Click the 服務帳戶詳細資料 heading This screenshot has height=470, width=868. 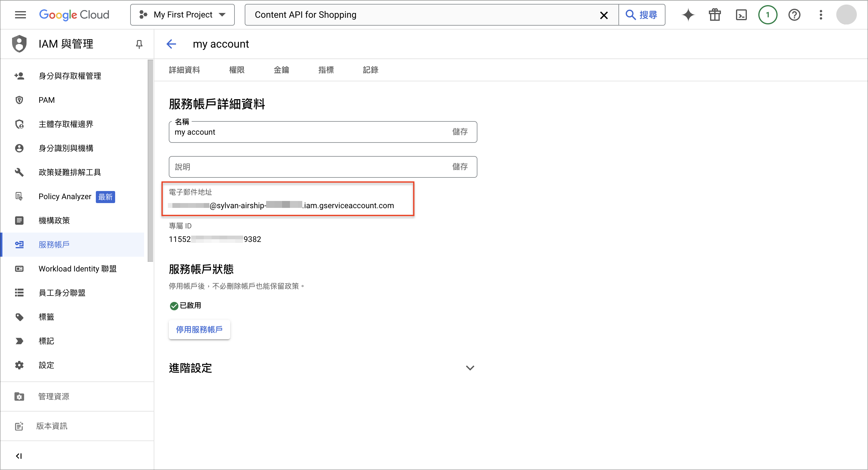tap(217, 104)
